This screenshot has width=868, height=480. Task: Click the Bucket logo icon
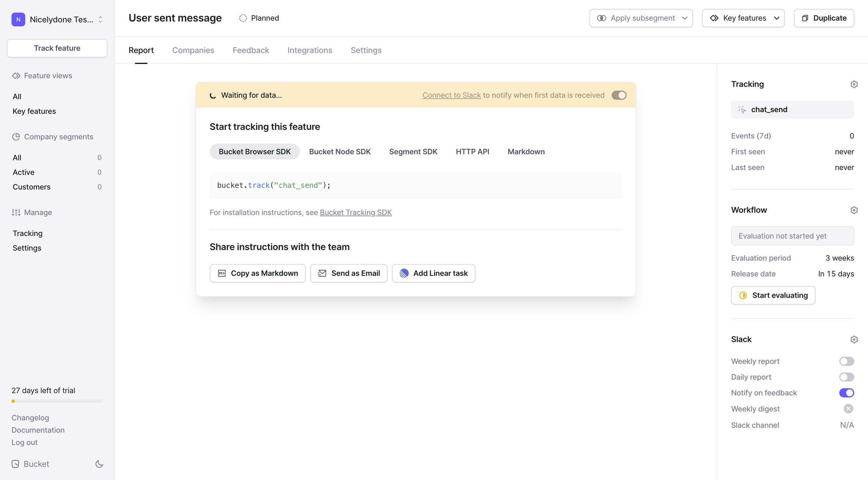[x=15, y=464]
